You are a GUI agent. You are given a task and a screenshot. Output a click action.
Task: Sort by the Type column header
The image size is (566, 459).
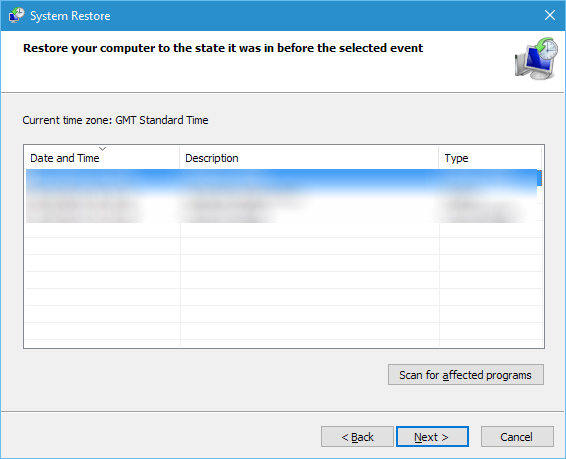pos(490,158)
